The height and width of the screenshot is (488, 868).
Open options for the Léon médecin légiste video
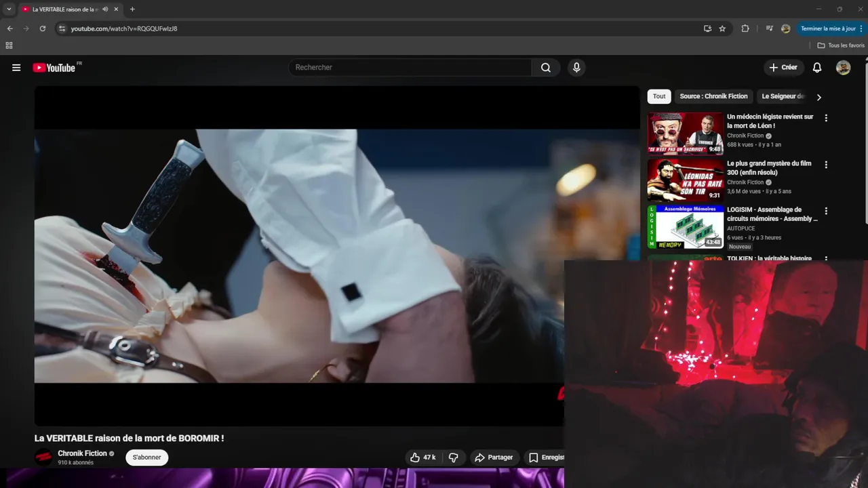(x=826, y=118)
